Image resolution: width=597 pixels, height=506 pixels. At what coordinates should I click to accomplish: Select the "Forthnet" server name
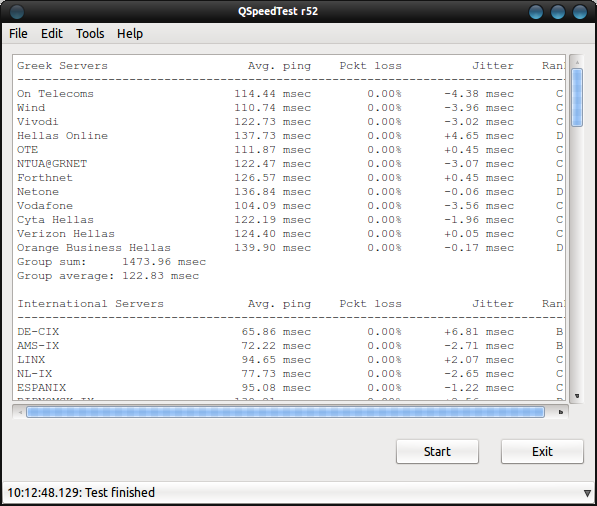(x=45, y=178)
